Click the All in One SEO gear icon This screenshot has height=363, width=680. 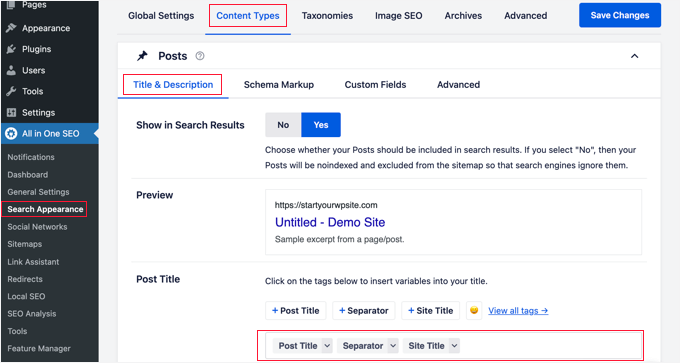tap(11, 134)
